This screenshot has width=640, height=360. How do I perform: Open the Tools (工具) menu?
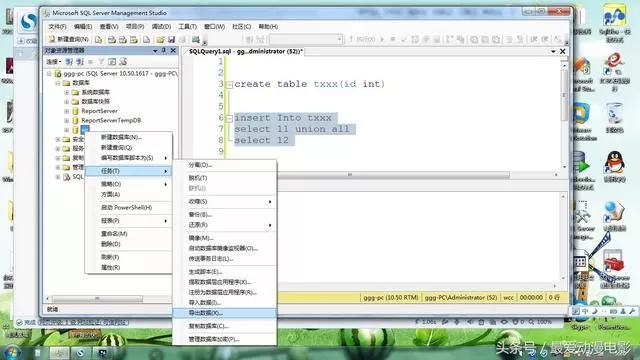coord(187,27)
